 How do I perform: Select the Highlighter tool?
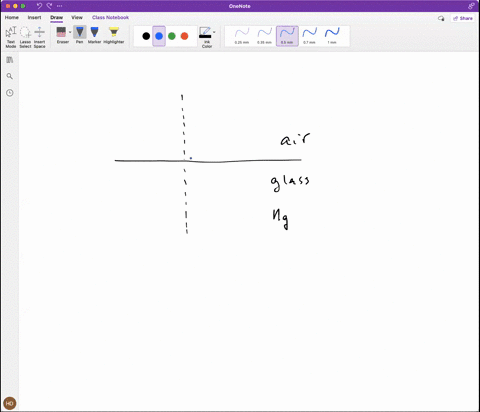tap(114, 35)
